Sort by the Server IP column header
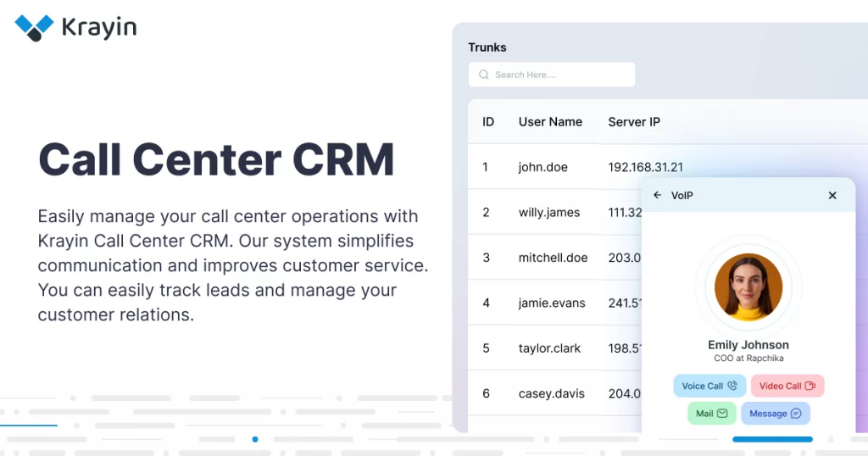The width and height of the screenshot is (868, 456). (x=633, y=122)
